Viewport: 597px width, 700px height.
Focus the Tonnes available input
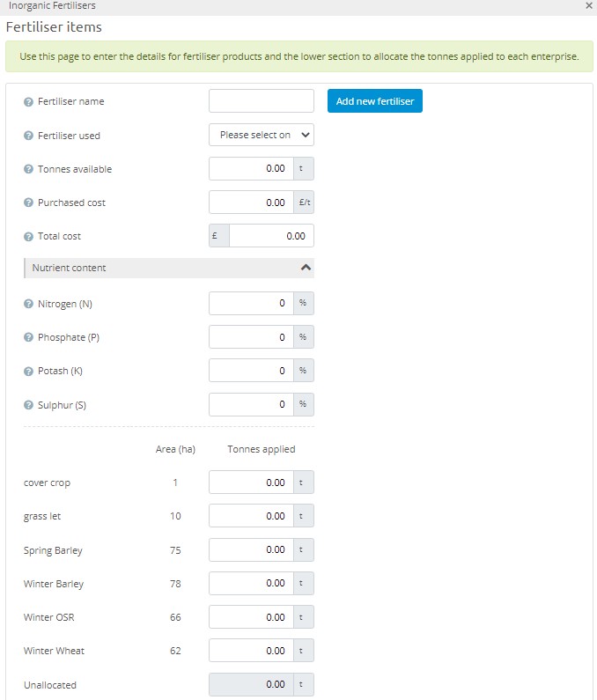(x=251, y=168)
